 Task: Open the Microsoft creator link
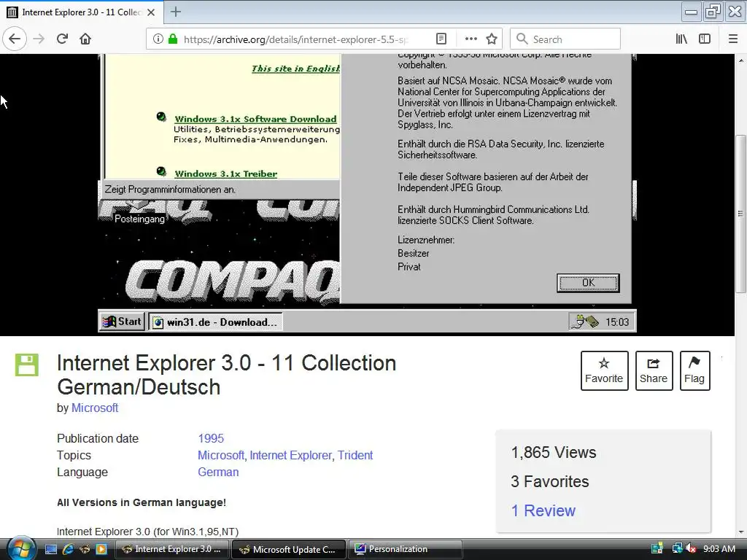coord(95,408)
